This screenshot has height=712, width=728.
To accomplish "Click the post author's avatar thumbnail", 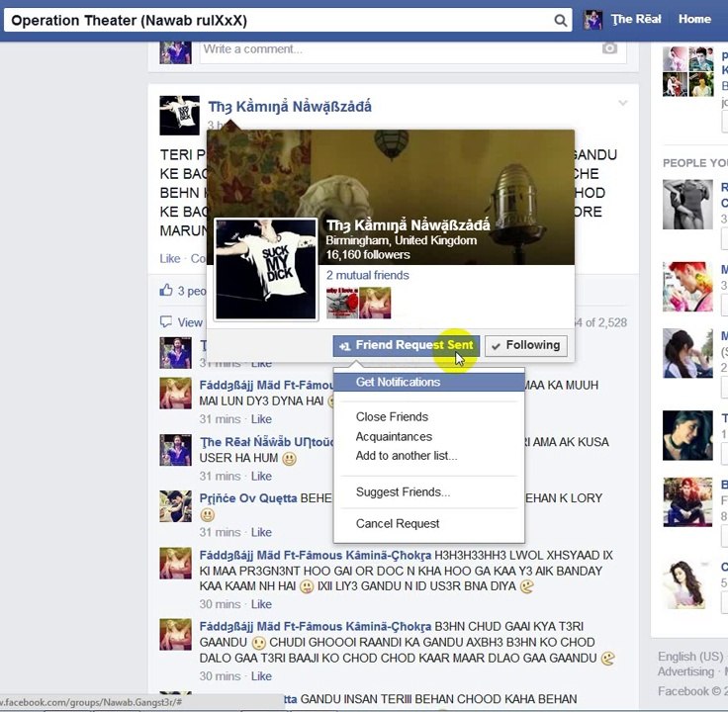I will tap(180, 116).
